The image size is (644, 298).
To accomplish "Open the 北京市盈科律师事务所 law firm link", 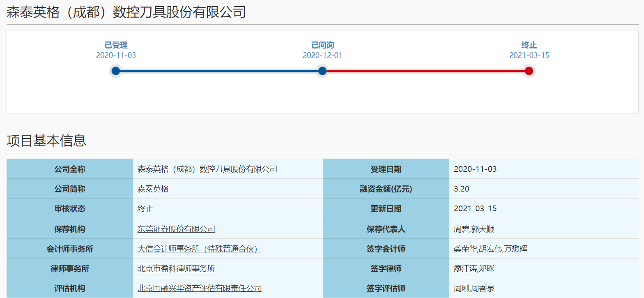I will 176,269.
